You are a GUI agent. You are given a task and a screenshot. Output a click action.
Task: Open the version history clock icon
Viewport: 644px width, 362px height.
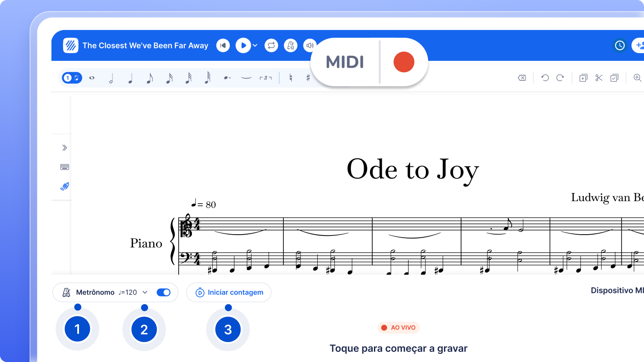[620, 45]
